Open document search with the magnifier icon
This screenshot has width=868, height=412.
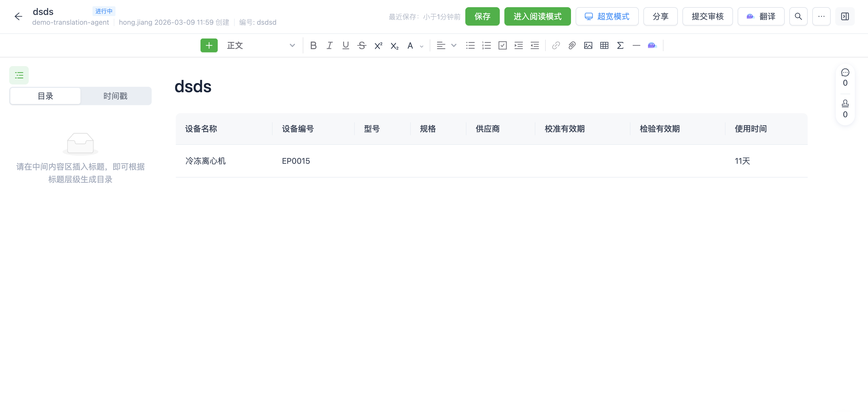point(798,16)
